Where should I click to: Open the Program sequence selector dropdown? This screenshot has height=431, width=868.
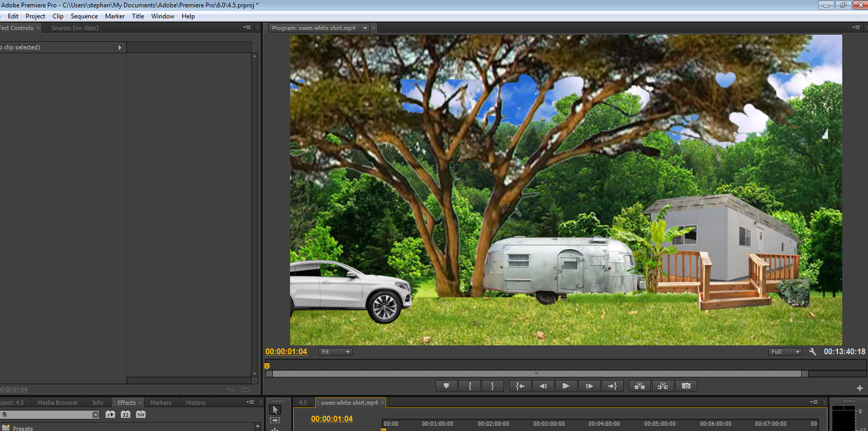point(365,28)
